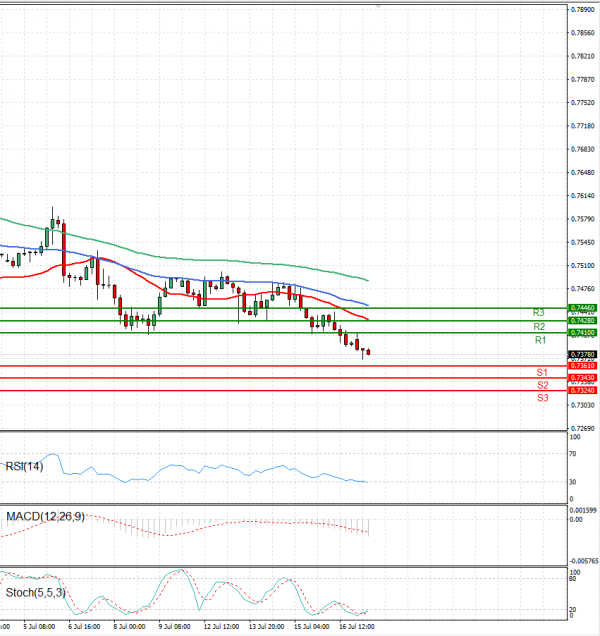The height and width of the screenshot is (636, 600).
Task: Select the S3 support label
Action: [541, 398]
